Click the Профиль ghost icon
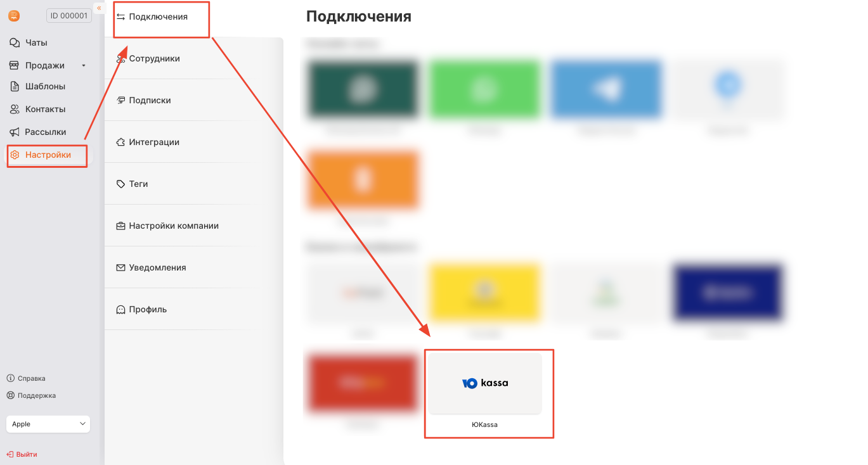The image size is (868, 465). [x=120, y=310]
